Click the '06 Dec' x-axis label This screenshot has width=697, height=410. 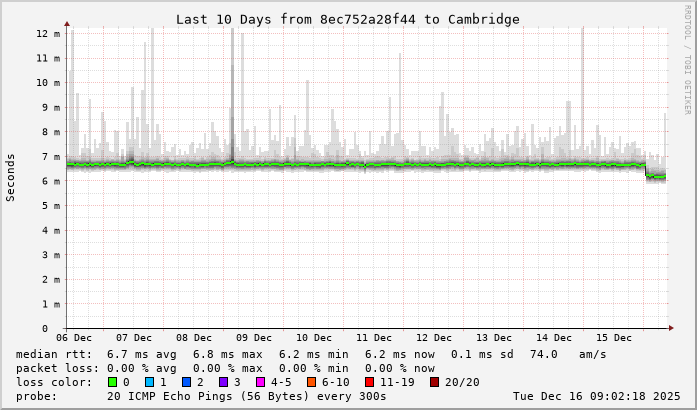(80, 338)
